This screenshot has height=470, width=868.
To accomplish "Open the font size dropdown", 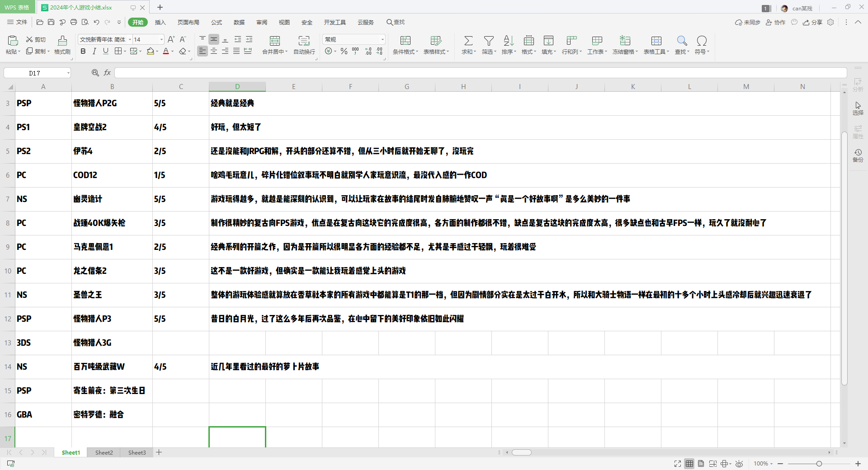I will [161, 40].
